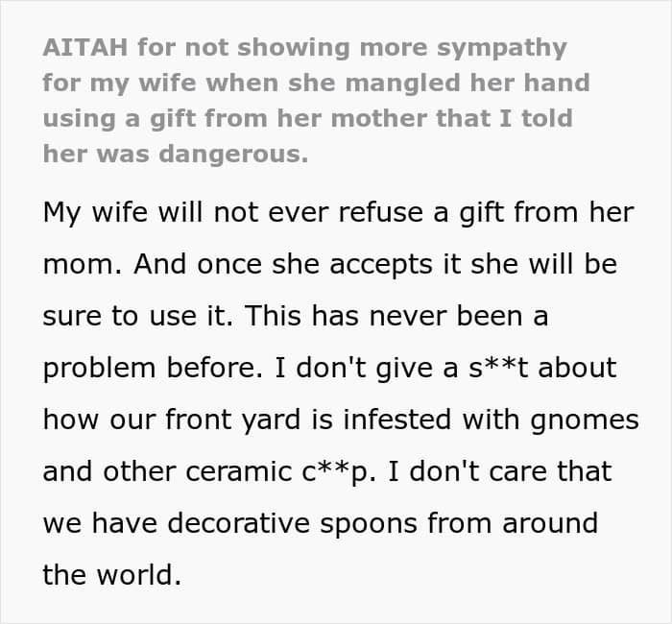Click the words "problem before."

click(x=140, y=369)
